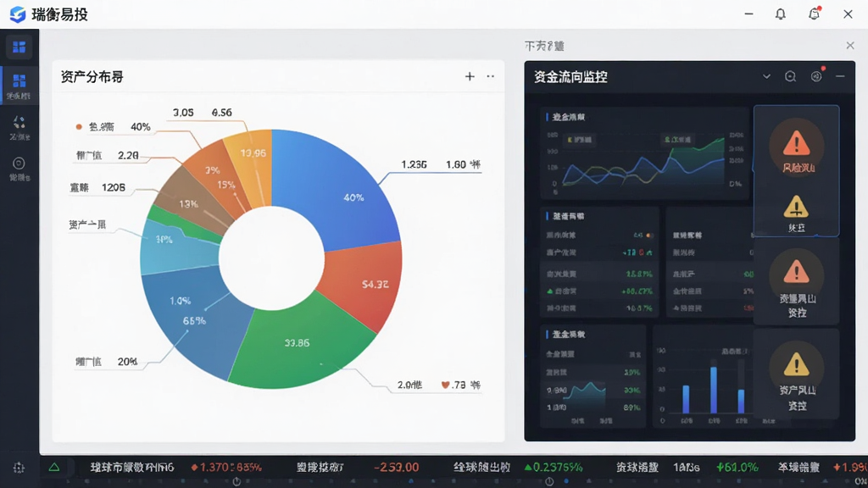The image size is (868, 488).
Task: Click the -253.00 ticker value
Action: (396, 468)
